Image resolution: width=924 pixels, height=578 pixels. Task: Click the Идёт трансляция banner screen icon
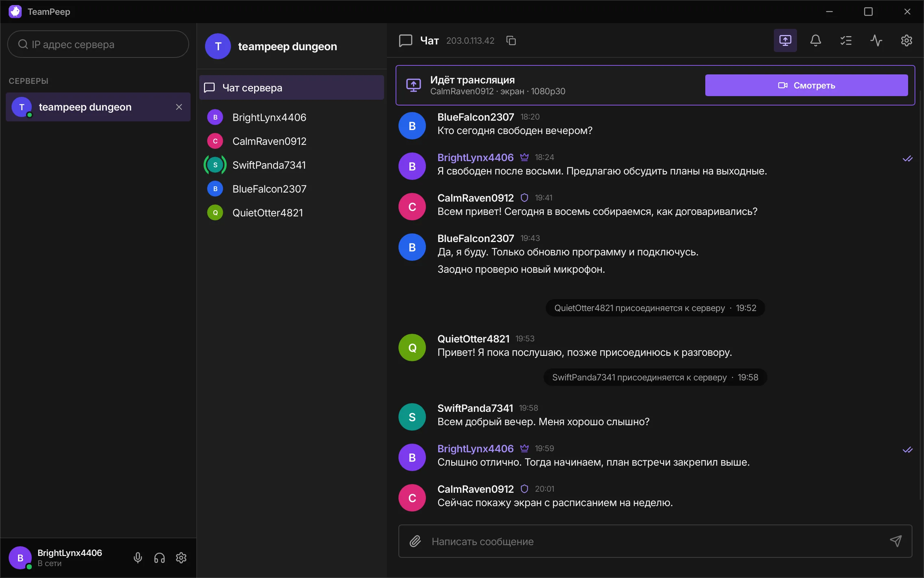[414, 85]
